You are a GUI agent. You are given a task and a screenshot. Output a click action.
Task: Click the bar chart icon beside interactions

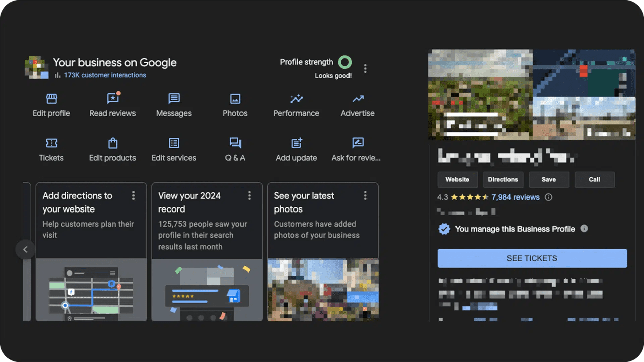click(58, 75)
